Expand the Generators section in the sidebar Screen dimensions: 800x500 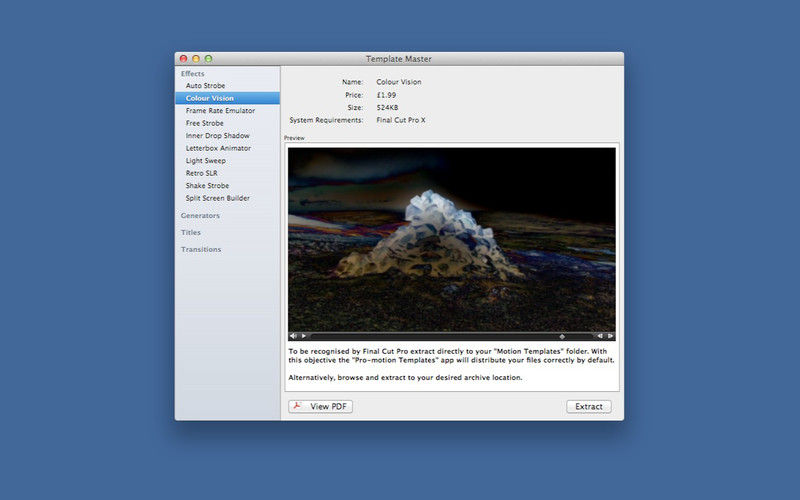[x=200, y=215]
